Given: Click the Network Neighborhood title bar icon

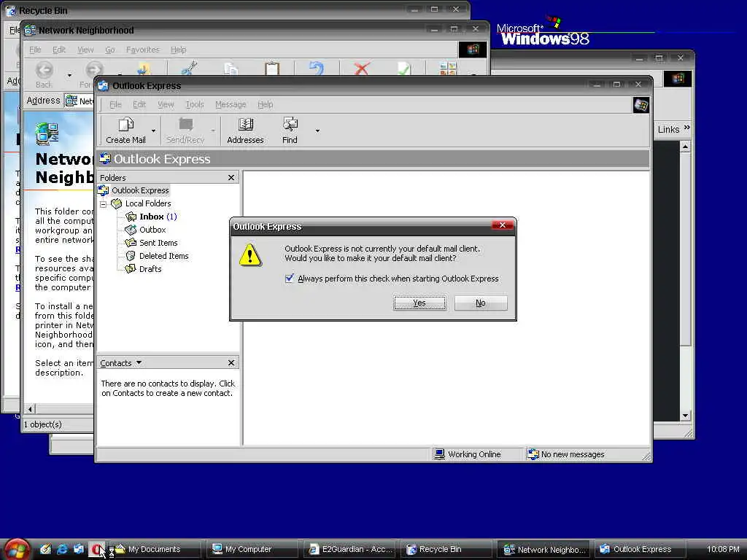Looking at the screenshot, I should click(30, 30).
